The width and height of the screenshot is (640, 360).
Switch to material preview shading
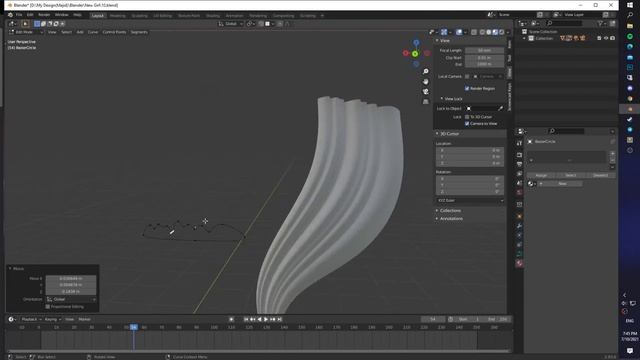click(x=495, y=32)
